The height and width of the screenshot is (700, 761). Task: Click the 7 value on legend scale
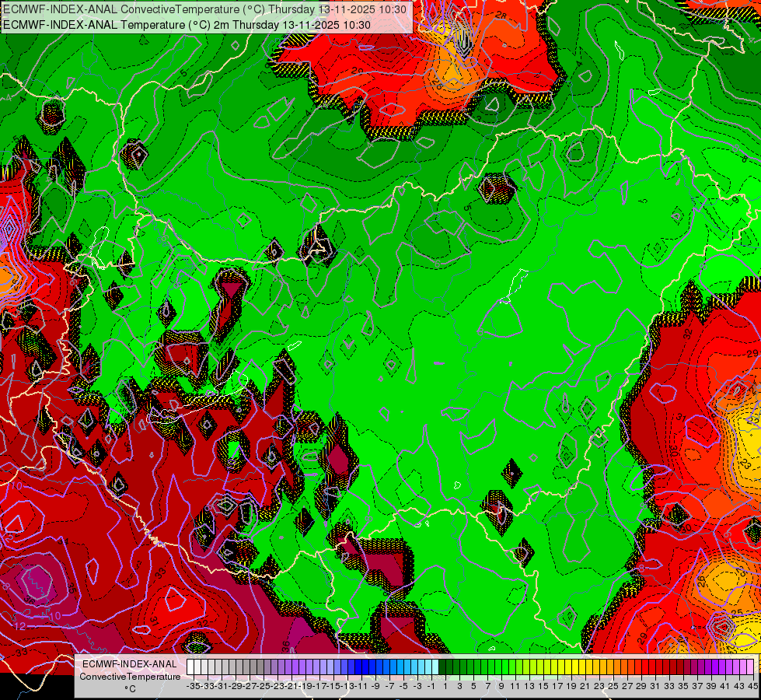487,686
